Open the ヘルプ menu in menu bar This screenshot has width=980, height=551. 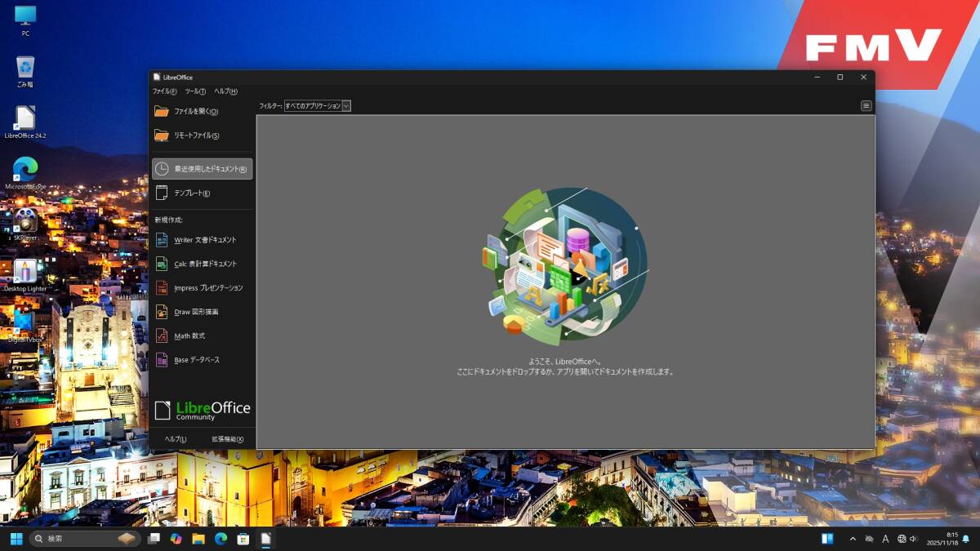pyautogui.click(x=225, y=91)
